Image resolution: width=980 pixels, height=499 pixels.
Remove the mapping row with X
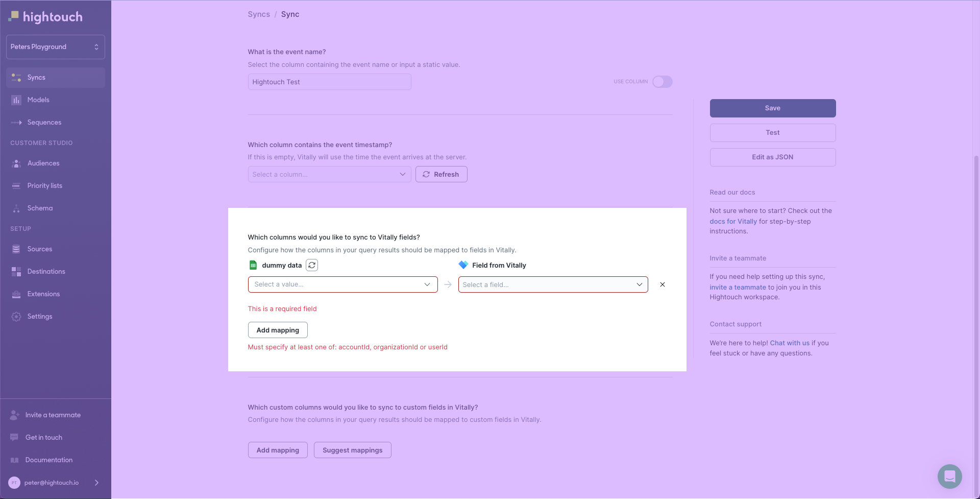click(663, 284)
